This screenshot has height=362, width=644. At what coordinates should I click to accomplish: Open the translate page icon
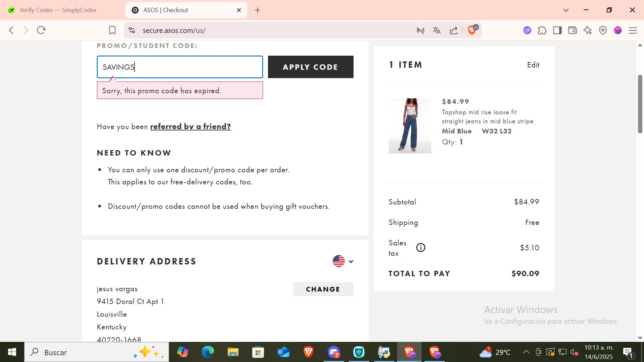437,30
